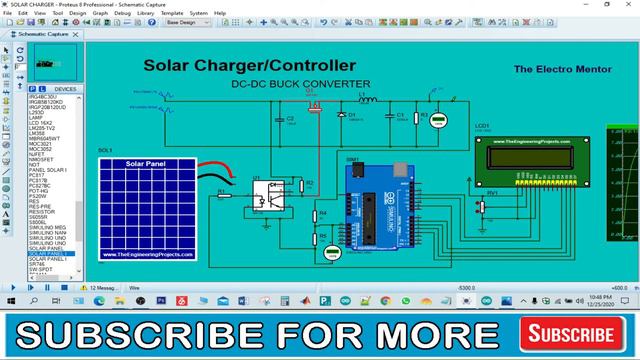Select the 2D Graphics Box tool
Viewport: 640px width, 360px height.
[x=6, y=180]
